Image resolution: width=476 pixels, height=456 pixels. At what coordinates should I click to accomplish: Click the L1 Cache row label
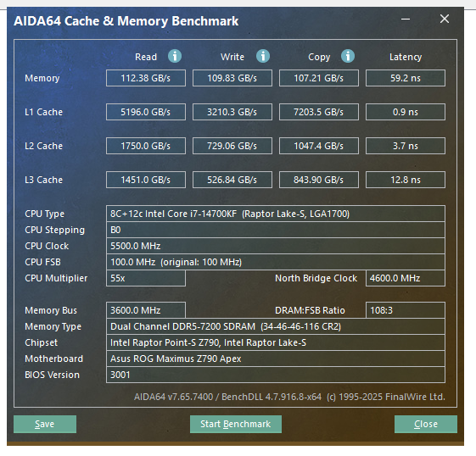[x=44, y=112]
